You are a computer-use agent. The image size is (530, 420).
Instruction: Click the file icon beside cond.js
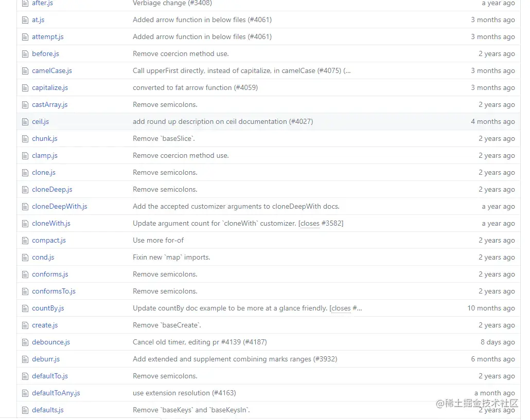[25, 257]
